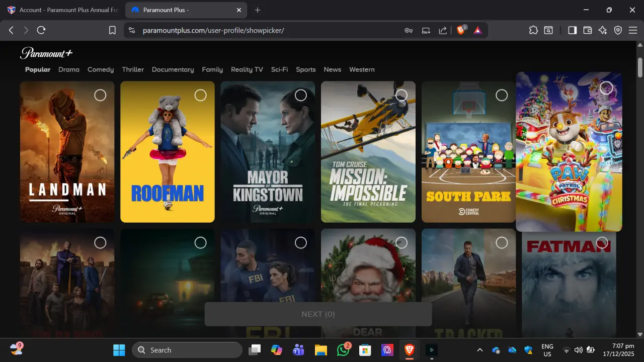Open File Explorer from taskbar
Image resolution: width=644 pixels, height=362 pixels.
(x=321, y=350)
